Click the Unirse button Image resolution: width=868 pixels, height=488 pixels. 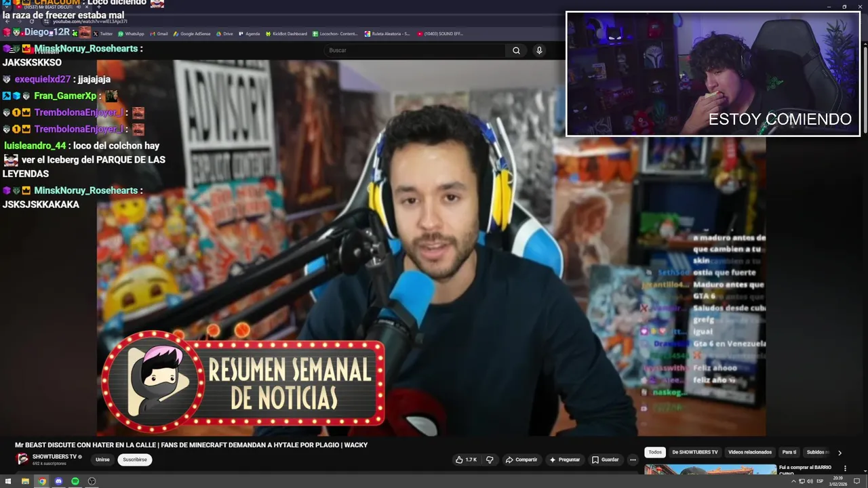tap(102, 460)
